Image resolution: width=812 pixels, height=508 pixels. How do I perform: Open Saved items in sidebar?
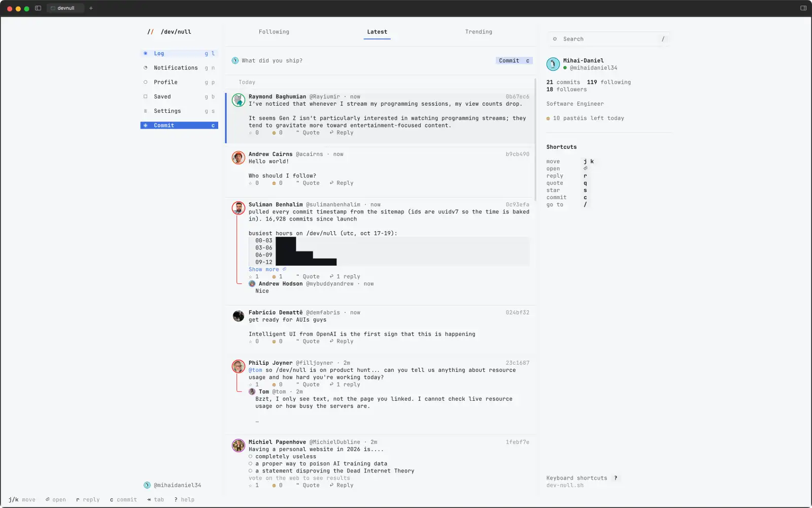(179, 97)
